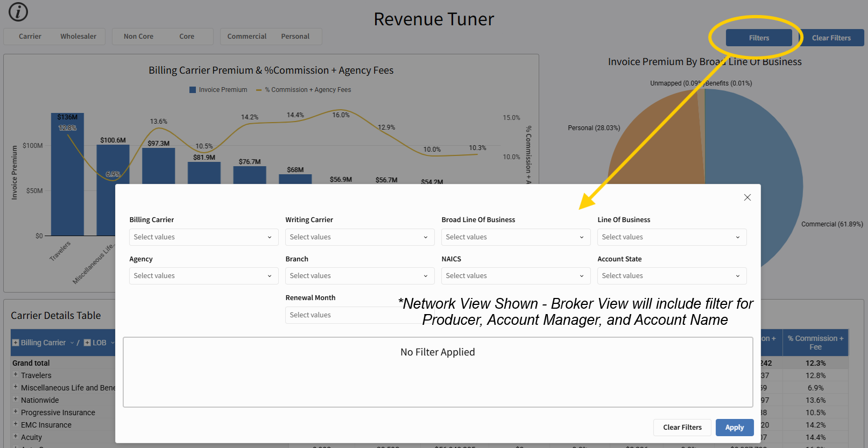
Task: Click Clear Filters inside the dialog
Action: 682,428
